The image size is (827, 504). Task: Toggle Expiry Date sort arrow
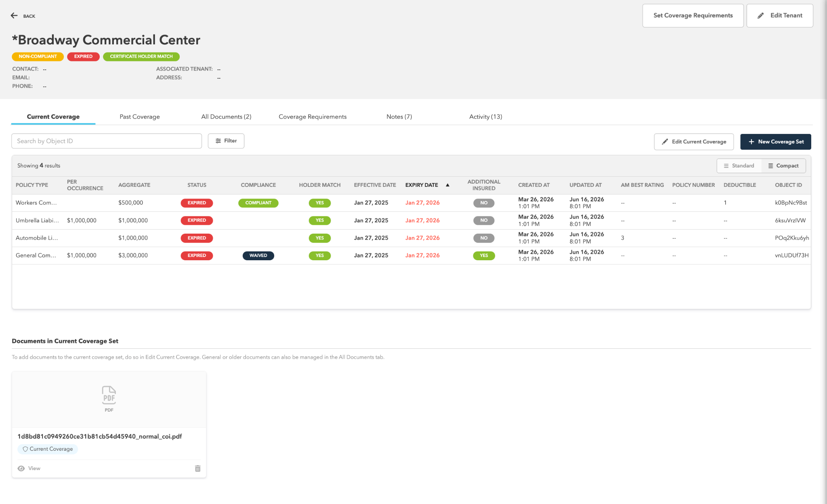(x=447, y=185)
